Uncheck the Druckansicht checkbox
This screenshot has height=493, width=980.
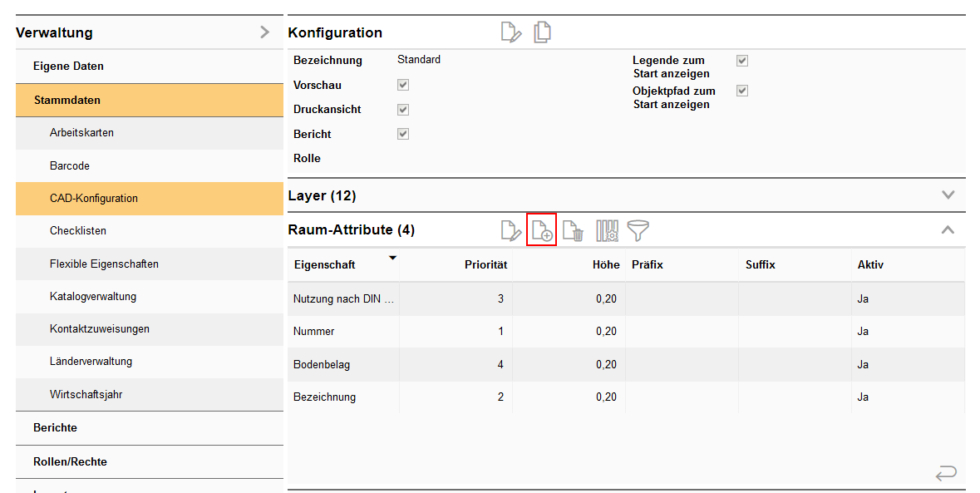(403, 110)
